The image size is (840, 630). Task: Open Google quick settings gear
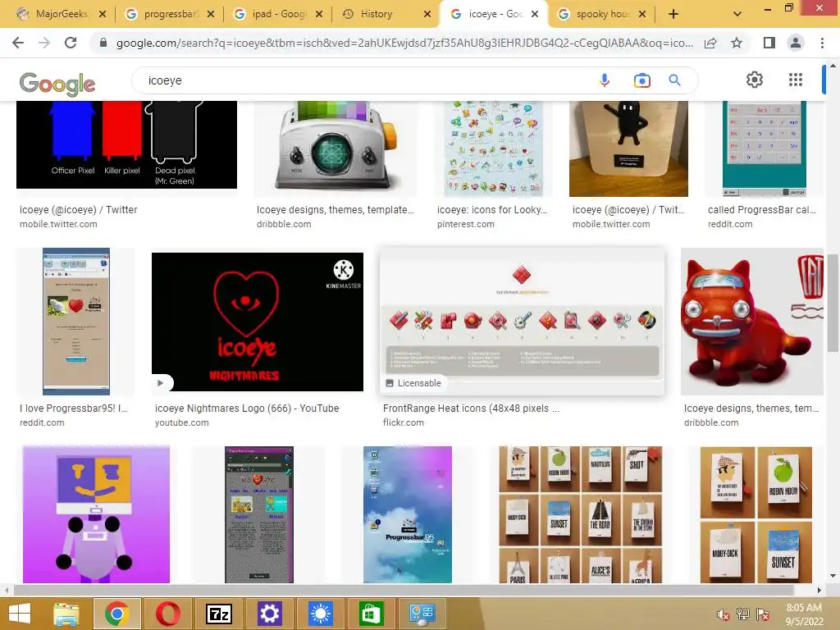755,80
